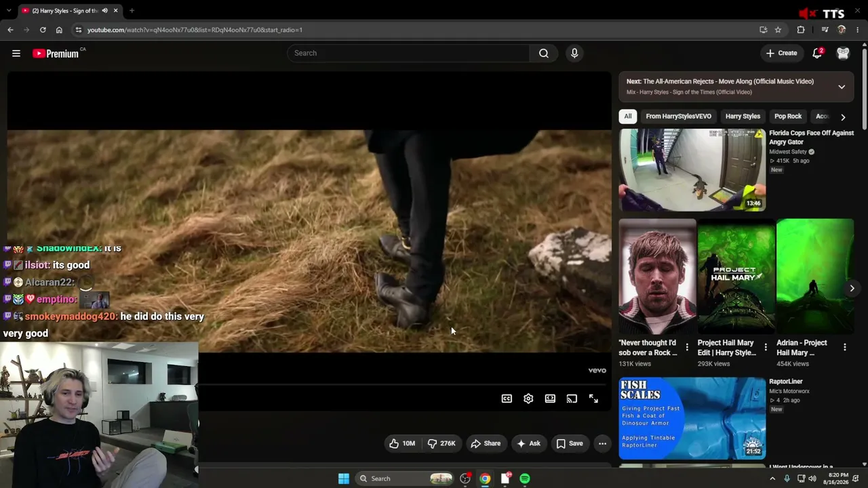Close the Harry Styles browser tab
Image resolution: width=868 pixels, height=488 pixels.
click(115, 11)
